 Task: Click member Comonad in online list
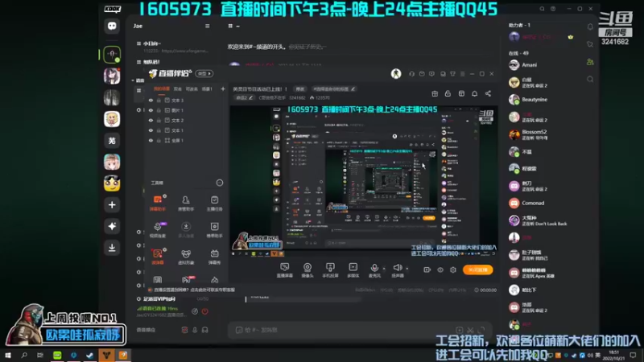(533, 203)
